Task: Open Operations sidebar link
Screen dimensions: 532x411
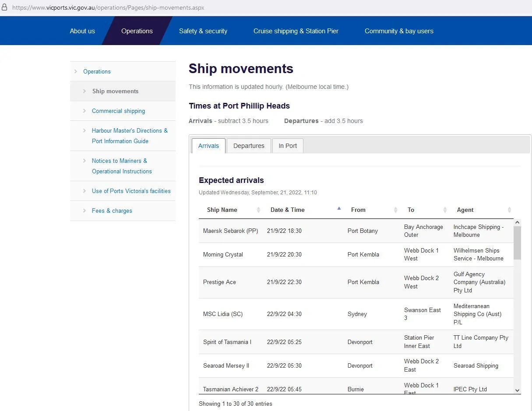Action: point(97,71)
